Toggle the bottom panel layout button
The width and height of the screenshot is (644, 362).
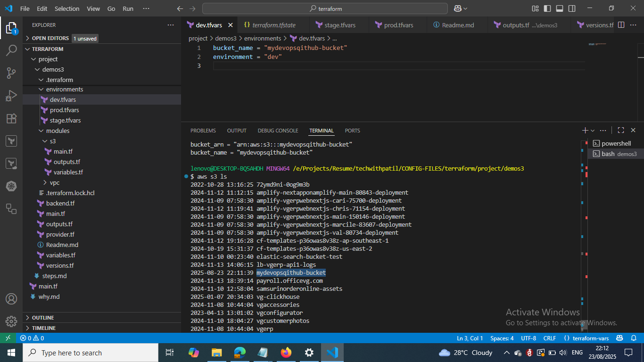(x=559, y=8)
